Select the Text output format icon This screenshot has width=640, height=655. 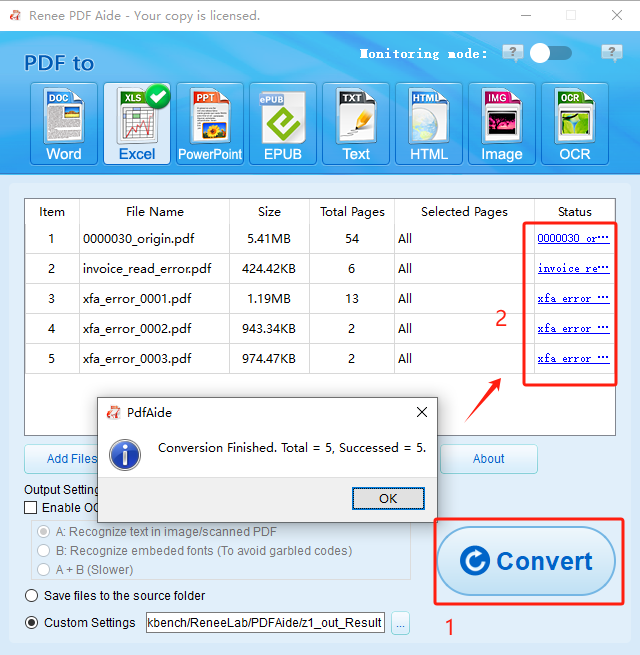click(x=356, y=123)
